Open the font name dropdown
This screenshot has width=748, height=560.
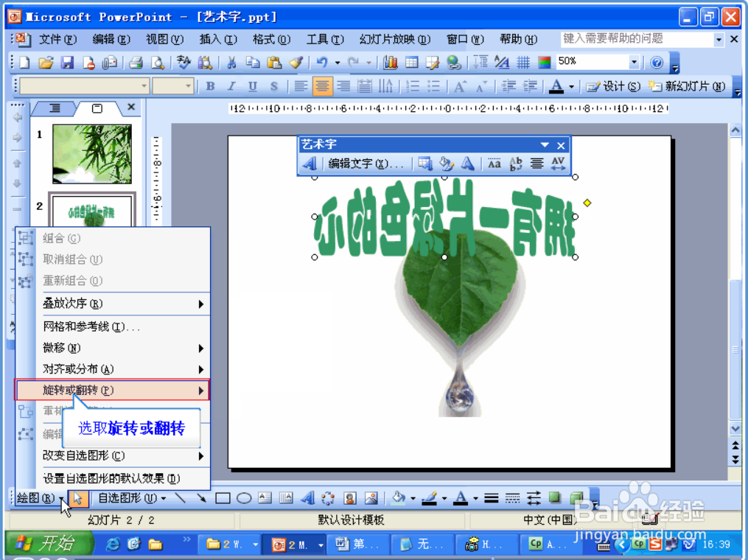(x=144, y=86)
